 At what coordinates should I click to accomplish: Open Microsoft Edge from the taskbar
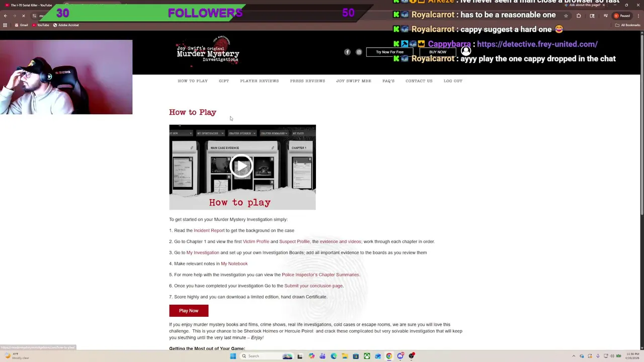(334, 356)
